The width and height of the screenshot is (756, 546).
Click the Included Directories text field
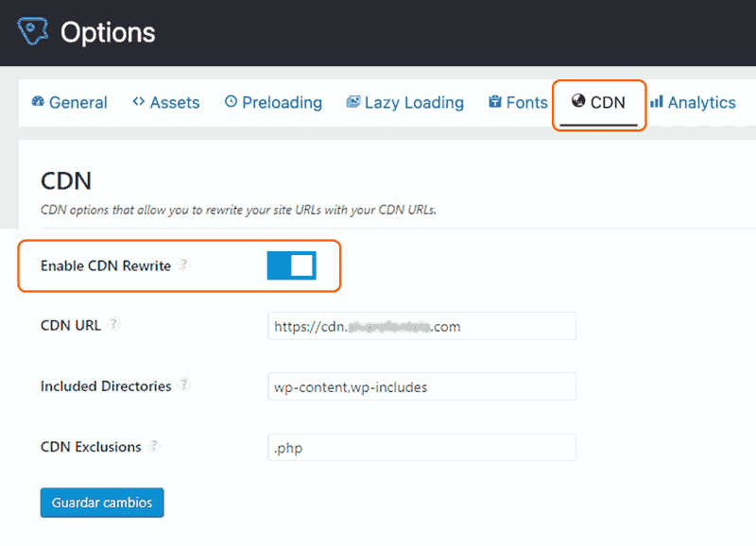(421, 386)
